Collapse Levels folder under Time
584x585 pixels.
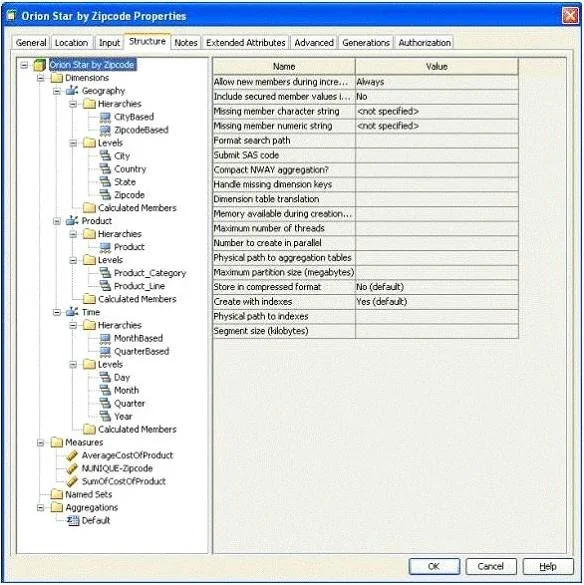(73, 365)
